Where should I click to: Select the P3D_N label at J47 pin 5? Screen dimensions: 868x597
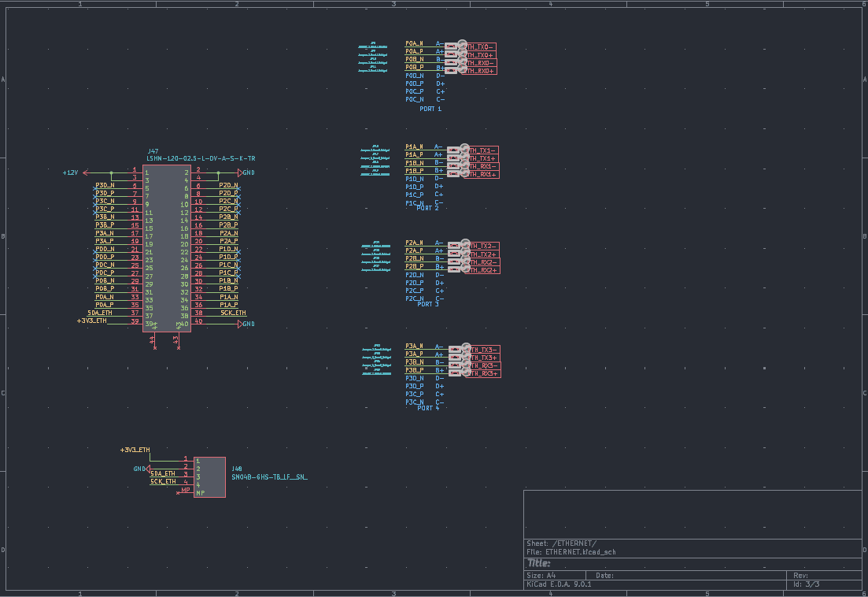point(105,186)
